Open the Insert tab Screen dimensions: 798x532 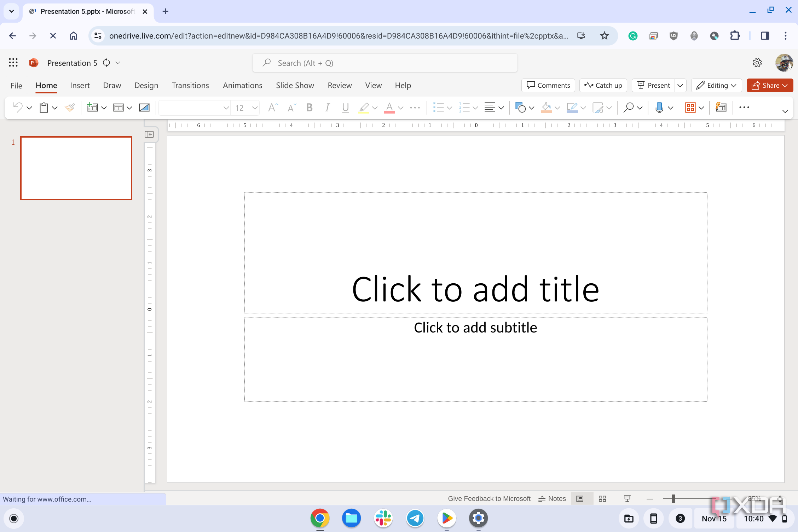pos(80,85)
